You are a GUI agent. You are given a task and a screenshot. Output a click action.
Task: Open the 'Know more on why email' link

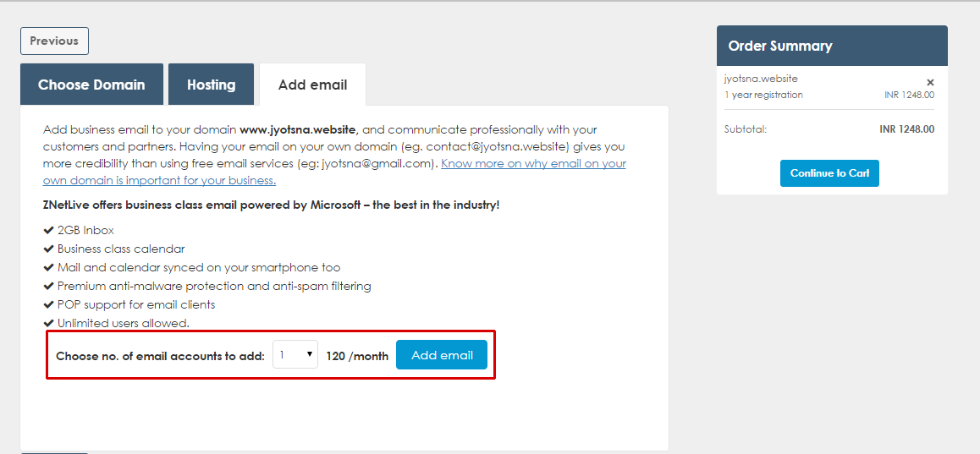pos(533,164)
